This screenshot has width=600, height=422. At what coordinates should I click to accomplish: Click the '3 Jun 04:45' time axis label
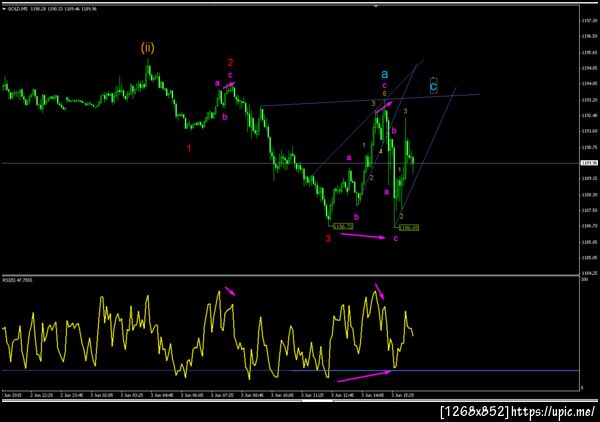[x=162, y=395]
